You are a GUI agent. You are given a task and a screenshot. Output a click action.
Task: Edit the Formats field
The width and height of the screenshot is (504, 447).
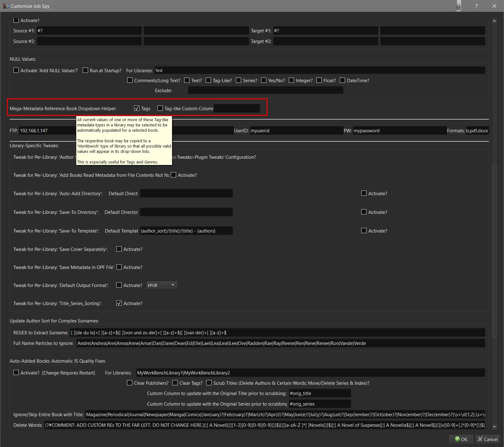[477, 131]
